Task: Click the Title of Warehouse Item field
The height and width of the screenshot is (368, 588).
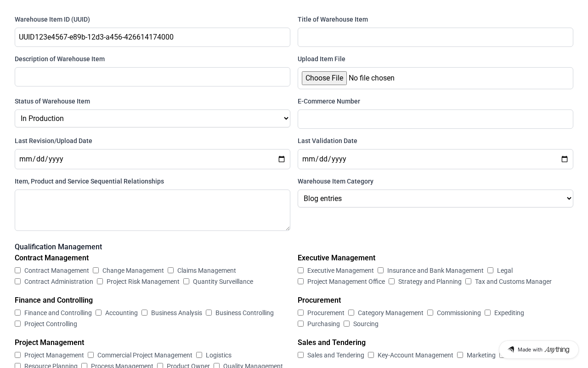Action: 435,37
